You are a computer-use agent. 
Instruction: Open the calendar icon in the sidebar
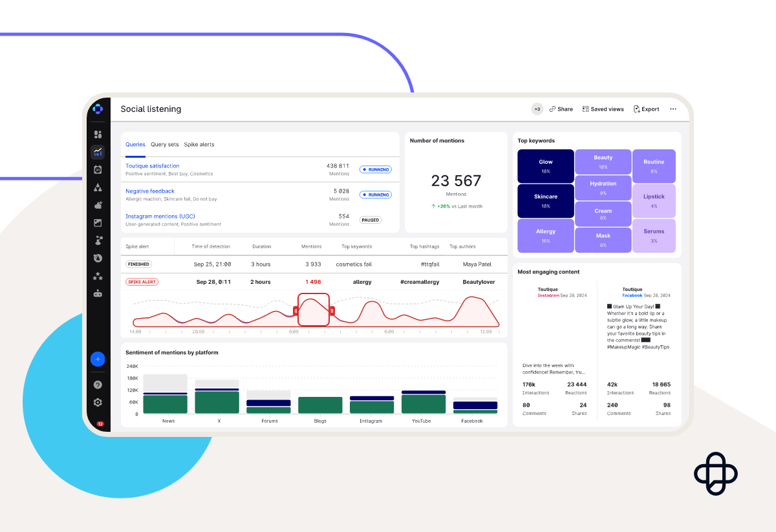click(x=98, y=169)
